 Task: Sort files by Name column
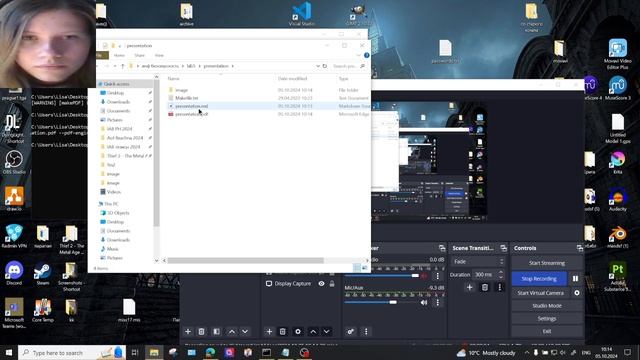coord(173,78)
